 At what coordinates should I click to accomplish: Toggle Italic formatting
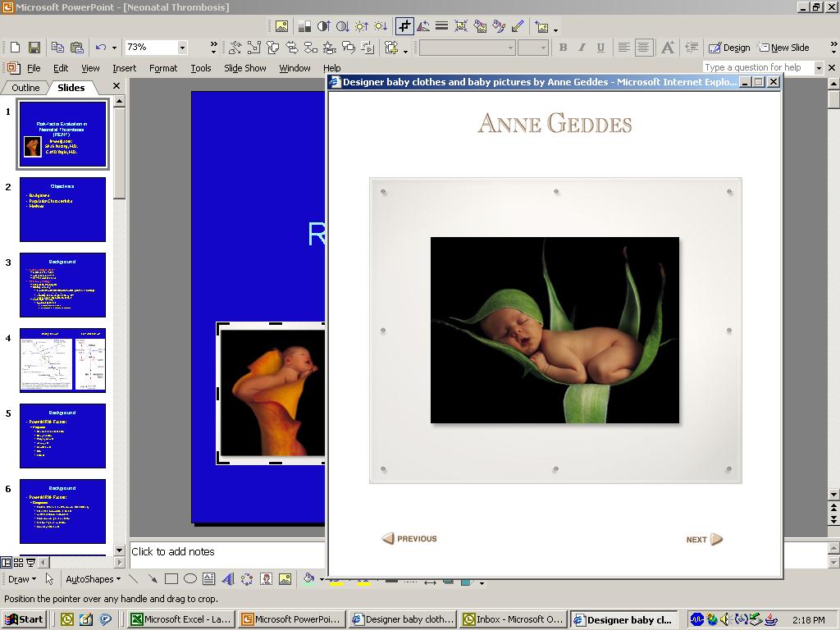[582, 48]
